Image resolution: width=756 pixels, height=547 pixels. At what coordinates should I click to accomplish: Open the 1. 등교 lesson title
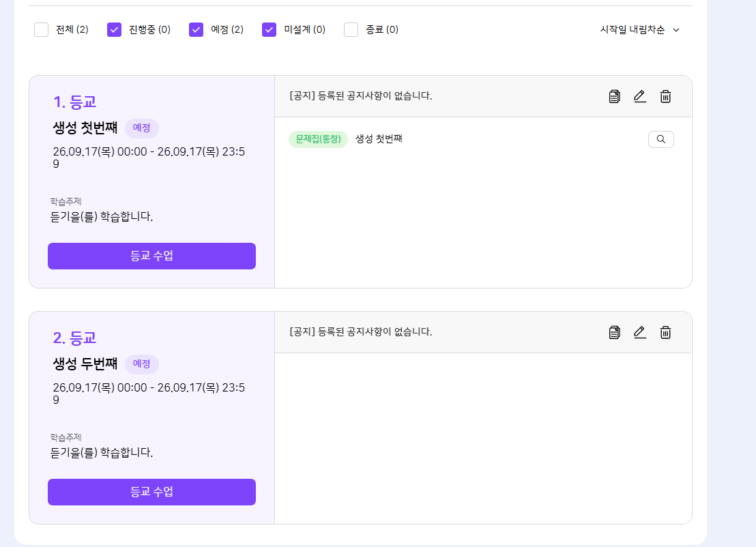pos(75,102)
